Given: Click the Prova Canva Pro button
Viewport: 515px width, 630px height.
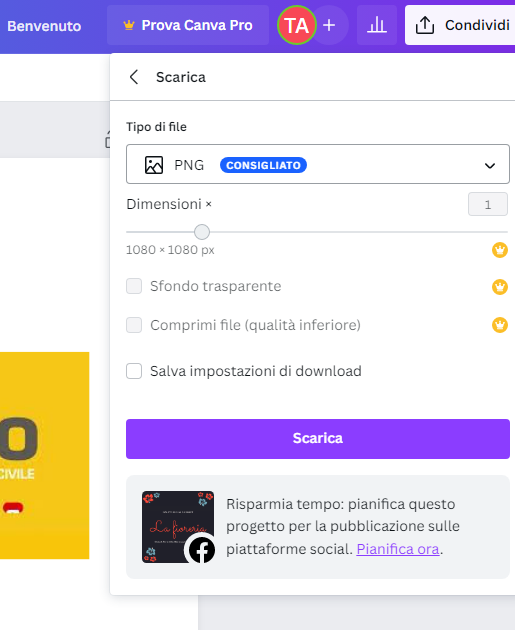Looking at the screenshot, I should pos(188,25).
